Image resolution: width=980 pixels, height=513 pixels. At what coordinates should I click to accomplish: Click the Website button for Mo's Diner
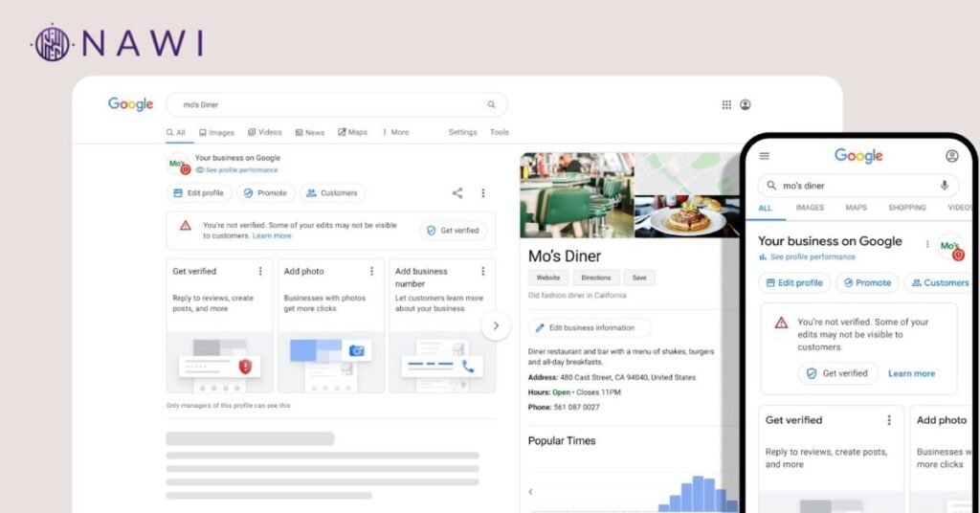coord(548,278)
